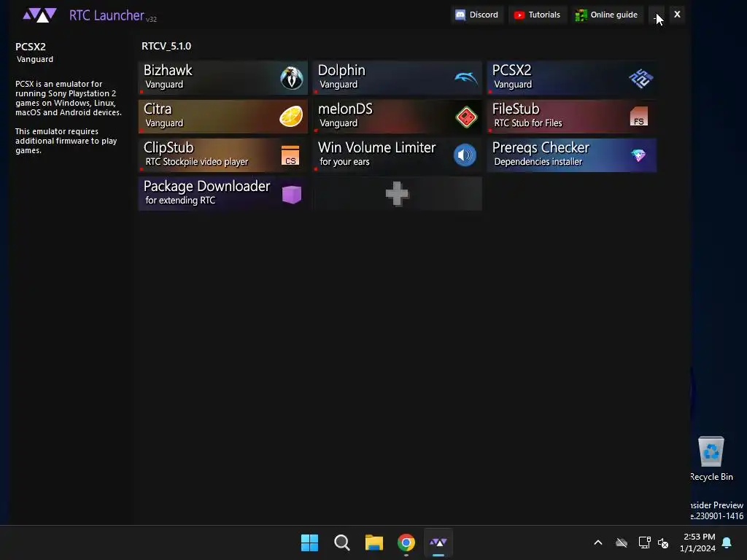747x560 pixels.
Task: Click the Dolphin emulator dolphin icon
Action: [466, 78]
